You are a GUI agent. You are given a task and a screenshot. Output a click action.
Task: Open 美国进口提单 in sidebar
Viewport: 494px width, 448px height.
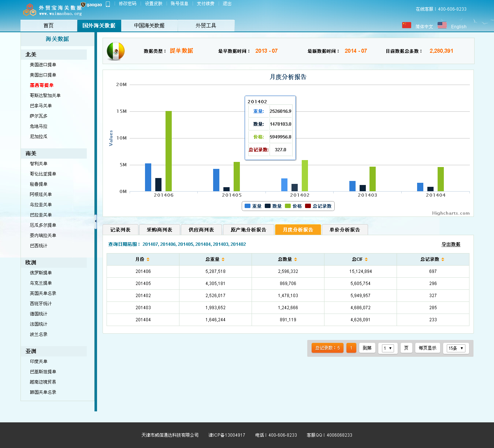click(43, 65)
